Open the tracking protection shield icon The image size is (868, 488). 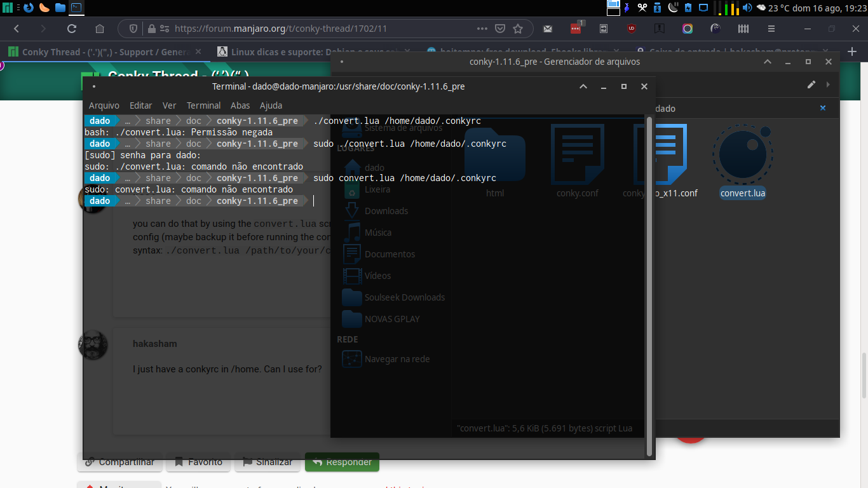coord(133,29)
